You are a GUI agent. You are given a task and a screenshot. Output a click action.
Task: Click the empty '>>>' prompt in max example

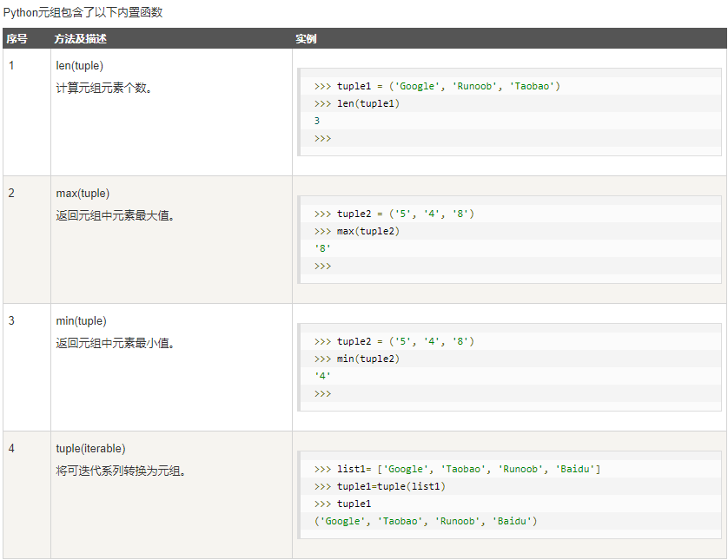(x=322, y=266)
